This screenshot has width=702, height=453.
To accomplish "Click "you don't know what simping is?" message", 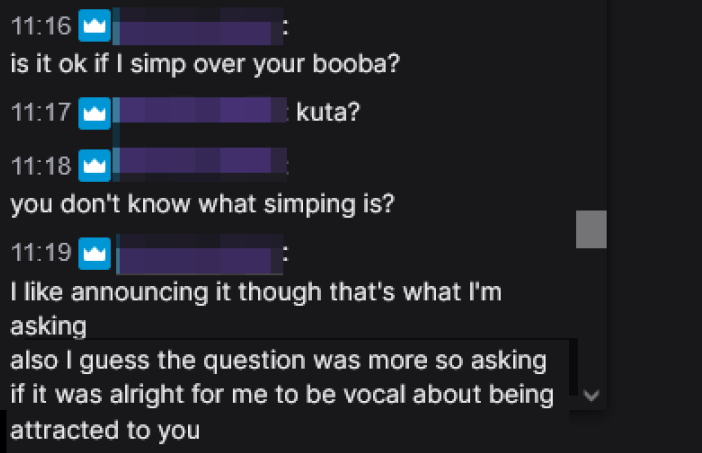I will pos(203,204).
